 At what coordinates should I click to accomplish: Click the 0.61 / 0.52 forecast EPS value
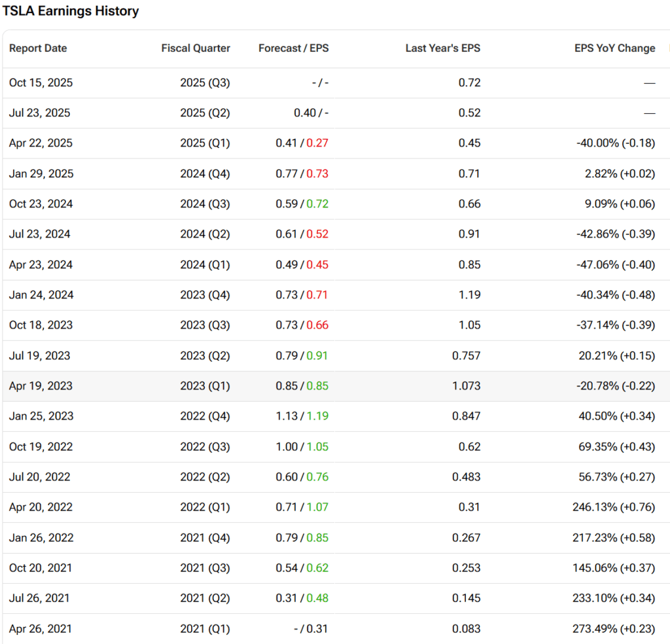302,234
